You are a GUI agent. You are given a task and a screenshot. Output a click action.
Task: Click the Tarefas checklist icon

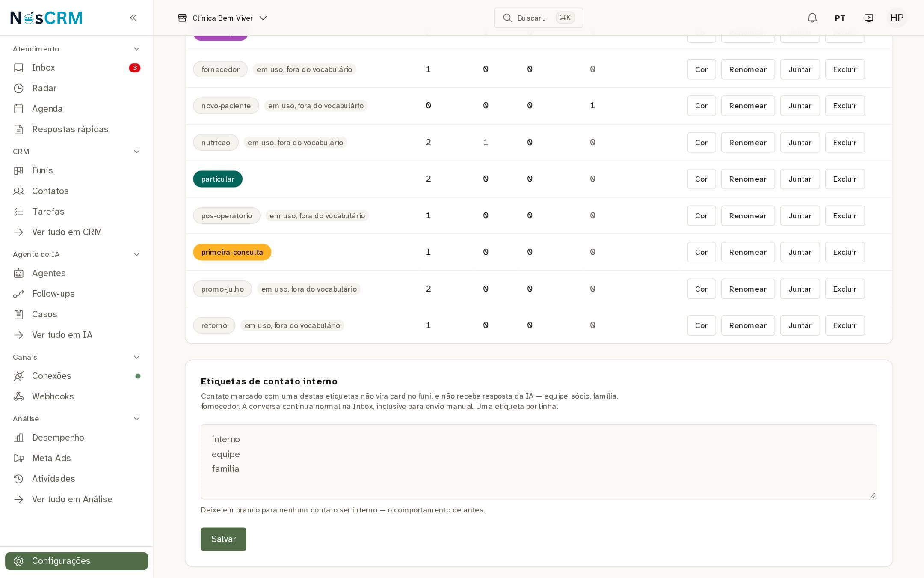tap(18, 212)
